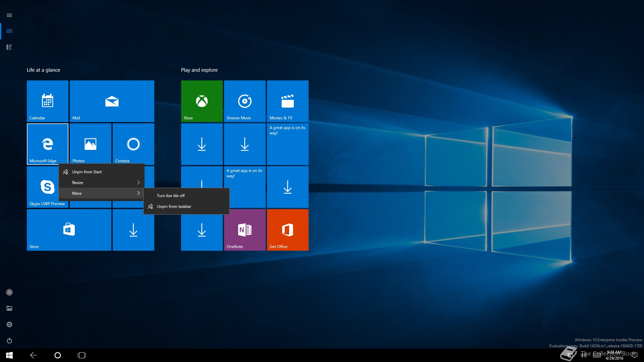The image size is (644, 362).
Task: Open the user account icon
Action: [9, 292]
